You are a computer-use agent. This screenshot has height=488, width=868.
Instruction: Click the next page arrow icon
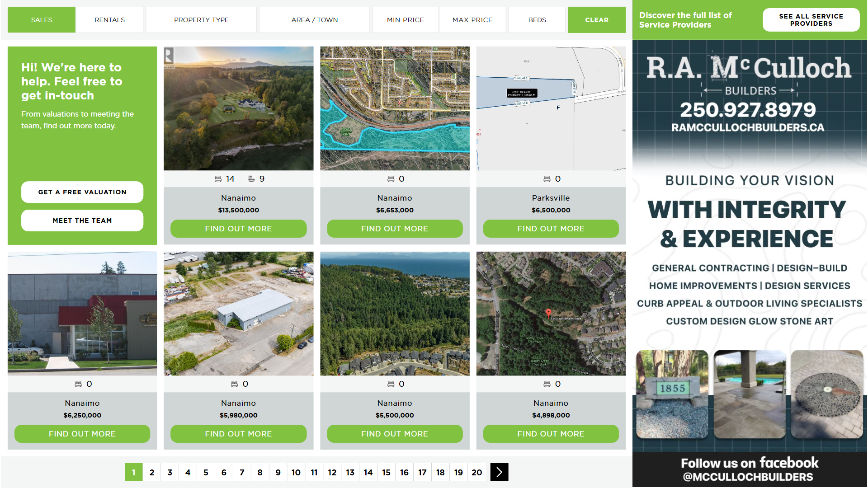499,472
